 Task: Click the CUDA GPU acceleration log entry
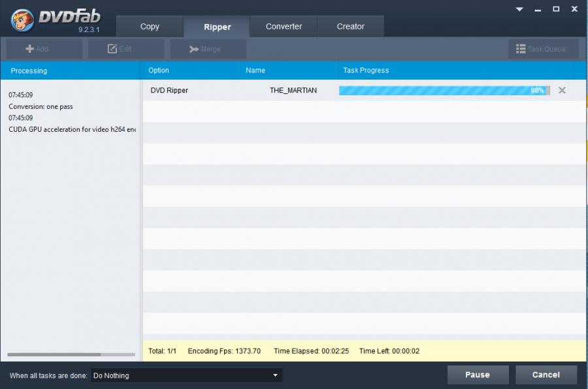[72, 129]
